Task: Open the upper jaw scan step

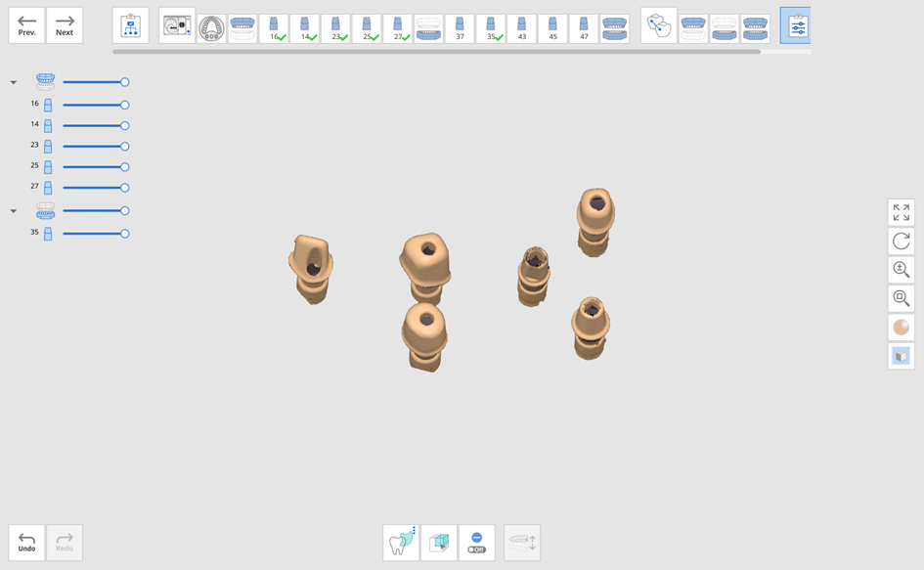Action: [242, 28]
